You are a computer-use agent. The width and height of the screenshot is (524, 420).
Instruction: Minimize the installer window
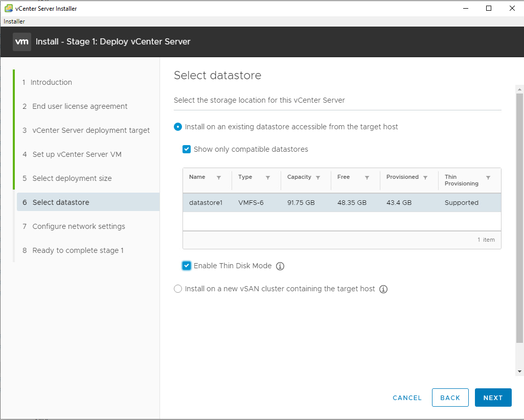tap(466, 8)
